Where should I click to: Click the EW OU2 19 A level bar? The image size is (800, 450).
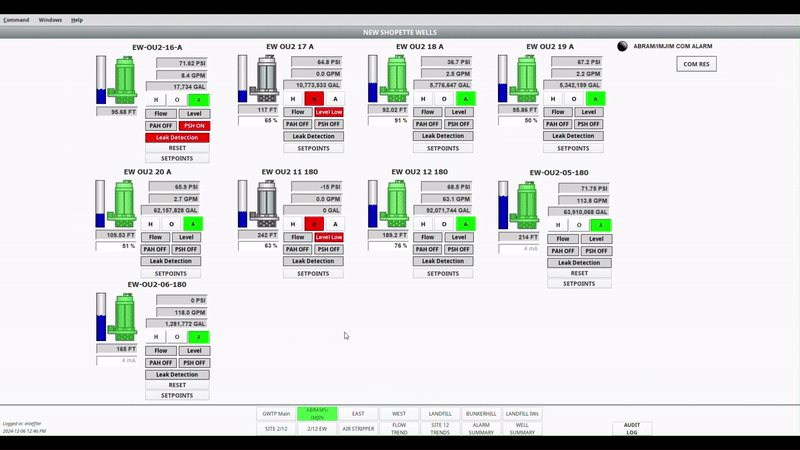tap(502, 79)
